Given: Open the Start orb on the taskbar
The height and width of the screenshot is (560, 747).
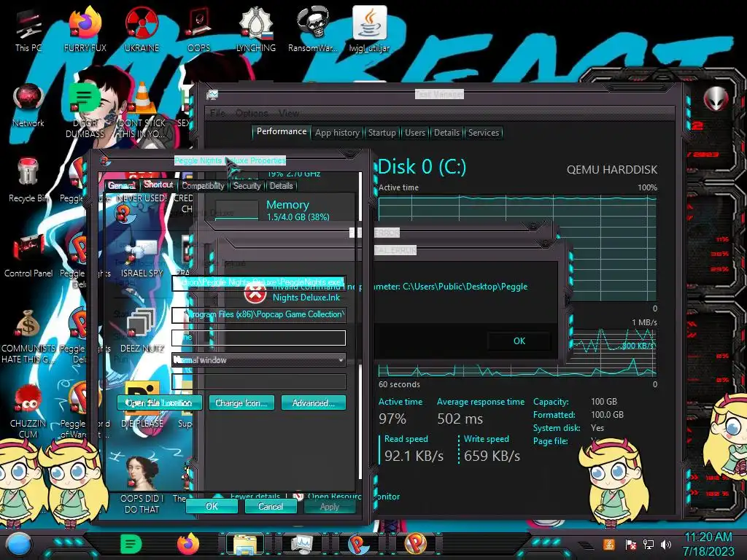Looking at the screenshot, I should [19, 545].
